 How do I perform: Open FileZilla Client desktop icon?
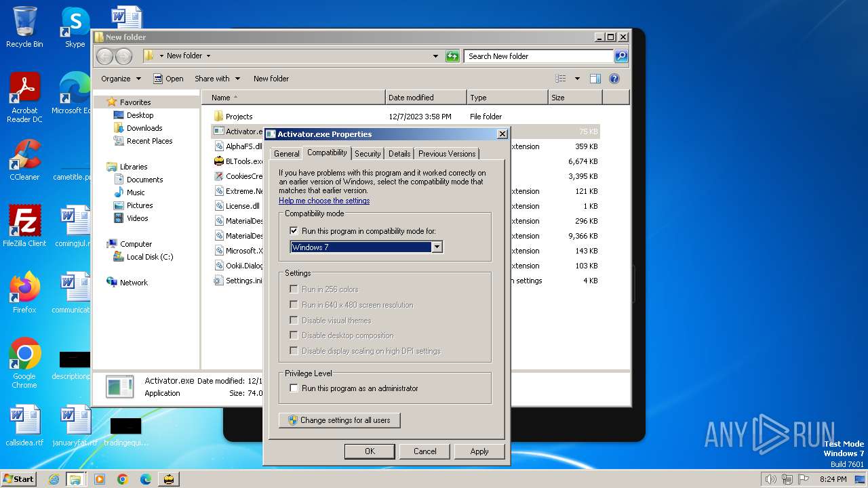coord(24,226)
